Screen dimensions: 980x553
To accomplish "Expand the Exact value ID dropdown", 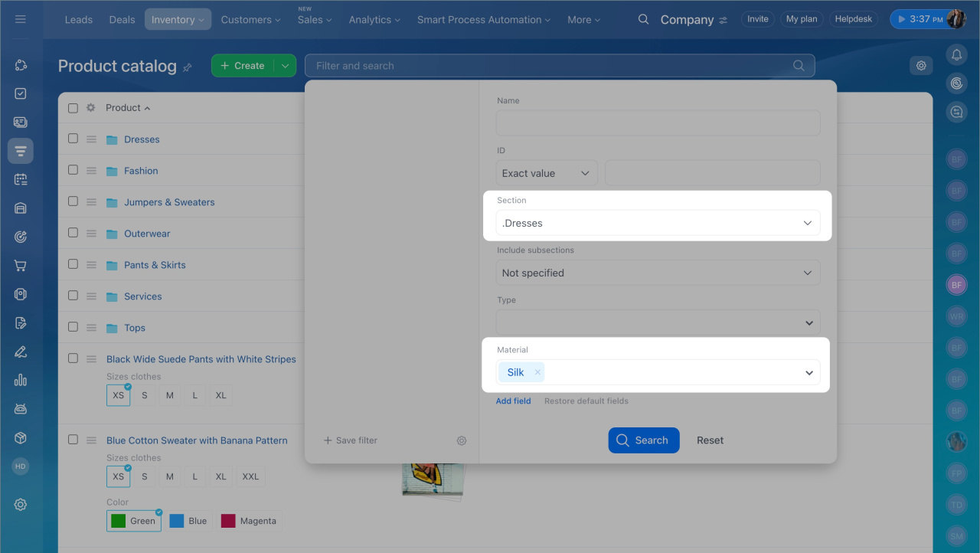I will pos(546,173).
